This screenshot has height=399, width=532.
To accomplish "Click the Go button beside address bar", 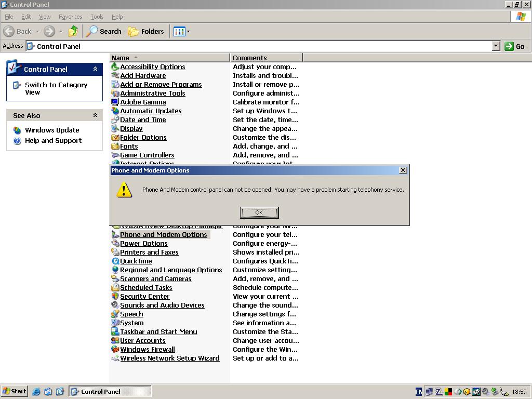I will click(515, 46).
